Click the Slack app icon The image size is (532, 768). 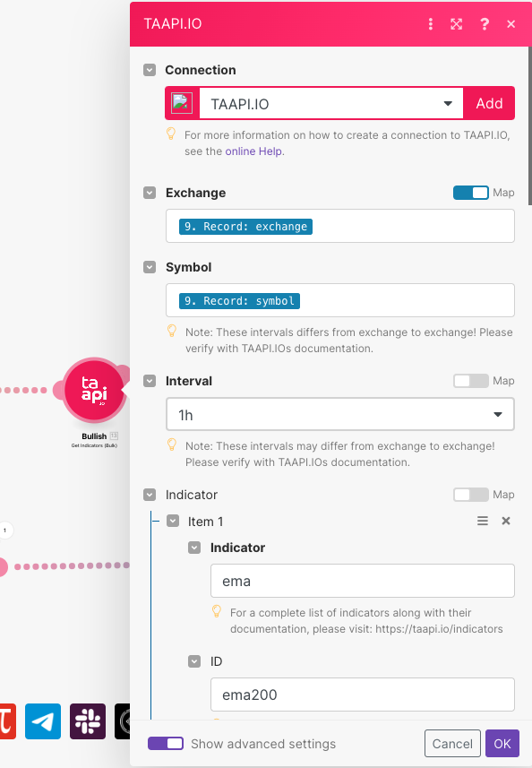[88, 721]
